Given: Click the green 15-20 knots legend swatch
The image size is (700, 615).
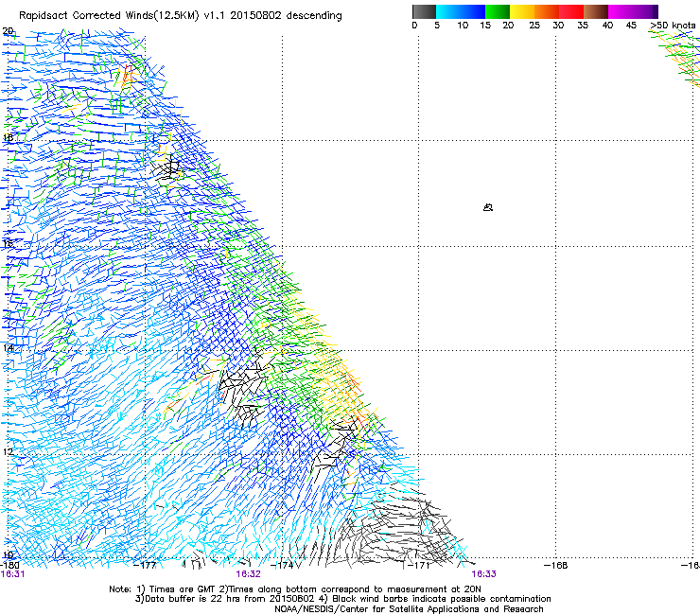Looking at the screenshot, I should coord(498,11).
